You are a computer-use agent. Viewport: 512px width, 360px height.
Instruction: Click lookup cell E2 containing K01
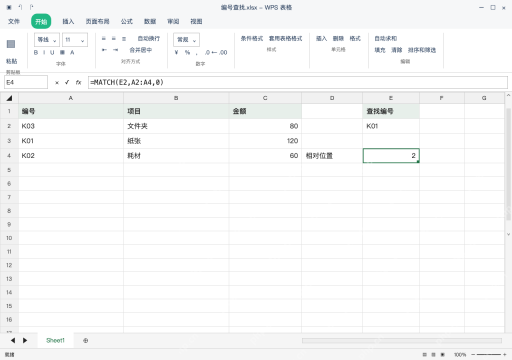point(391,126)
